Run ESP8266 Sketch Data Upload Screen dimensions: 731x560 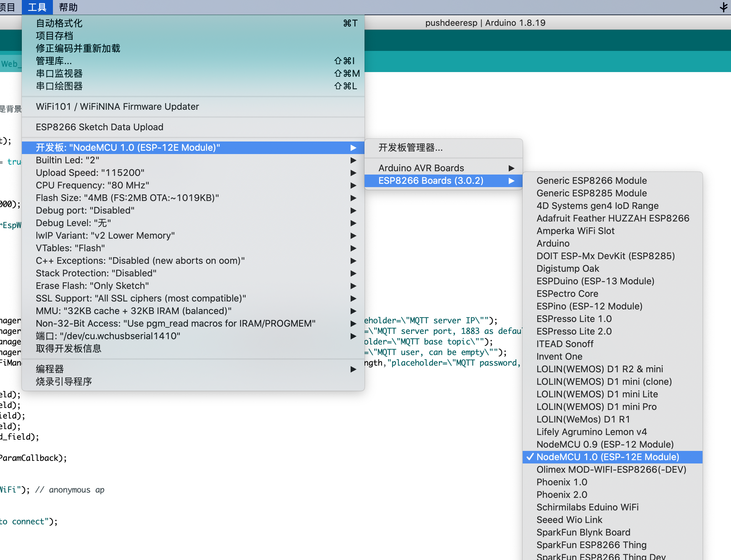[193, 127]
